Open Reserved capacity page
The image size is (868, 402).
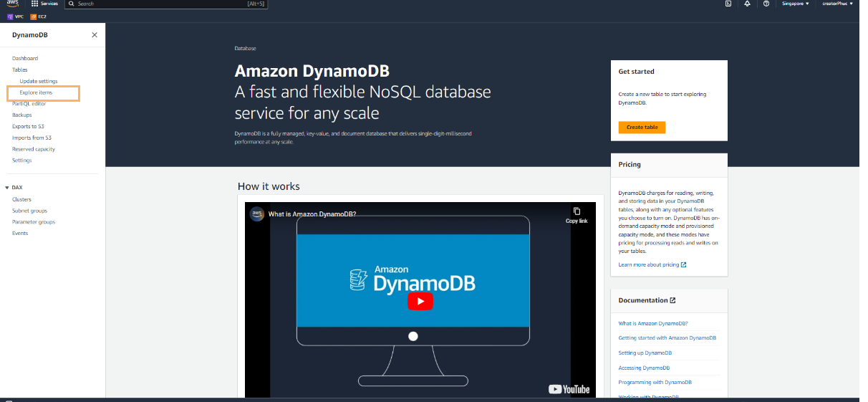pos(34,149)
